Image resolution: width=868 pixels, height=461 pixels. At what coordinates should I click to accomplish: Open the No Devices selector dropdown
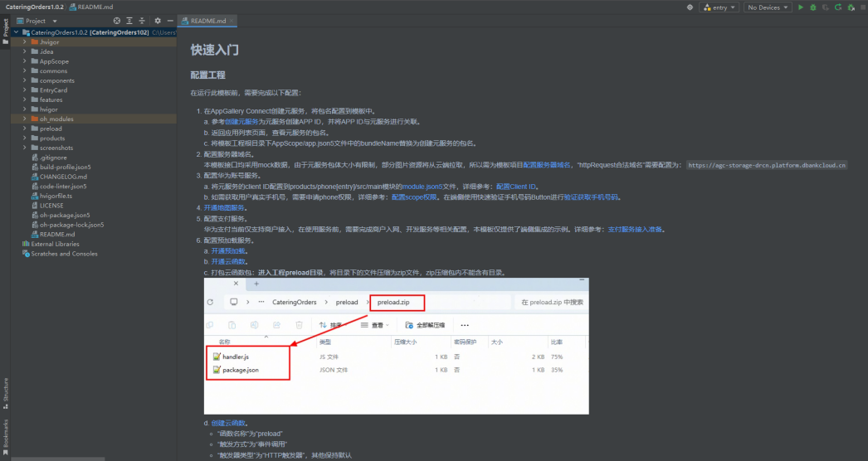point(767,7)
